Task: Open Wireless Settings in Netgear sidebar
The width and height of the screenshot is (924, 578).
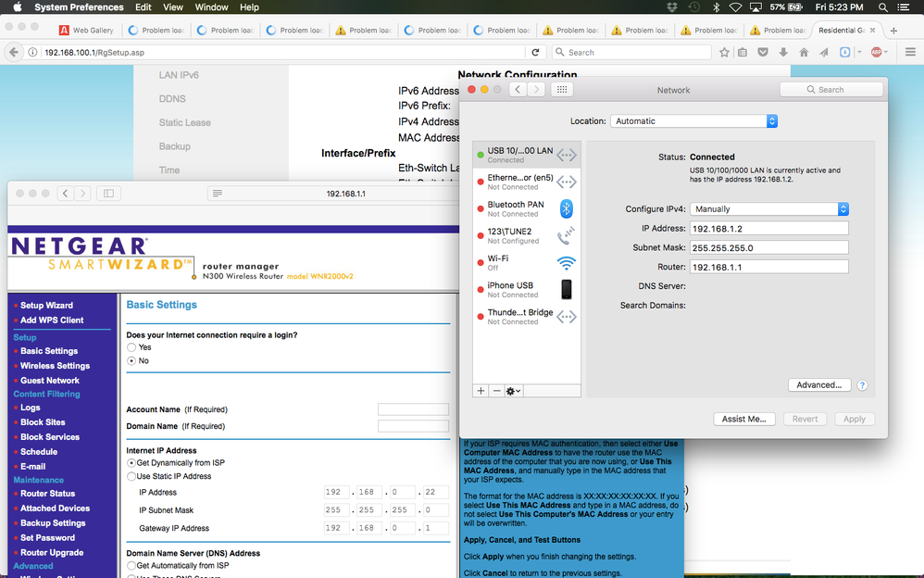Action: tap(55, 366)
